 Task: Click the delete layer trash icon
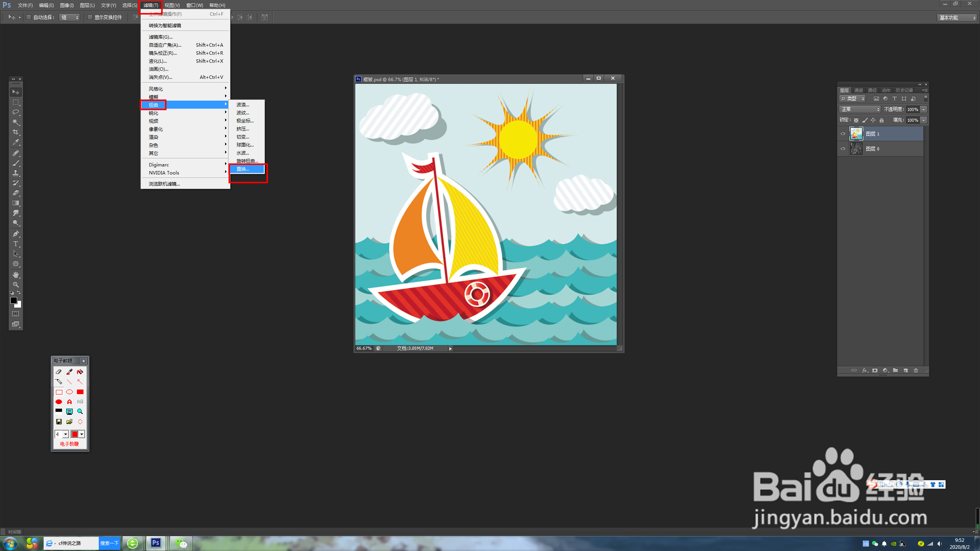pos(916,370)
